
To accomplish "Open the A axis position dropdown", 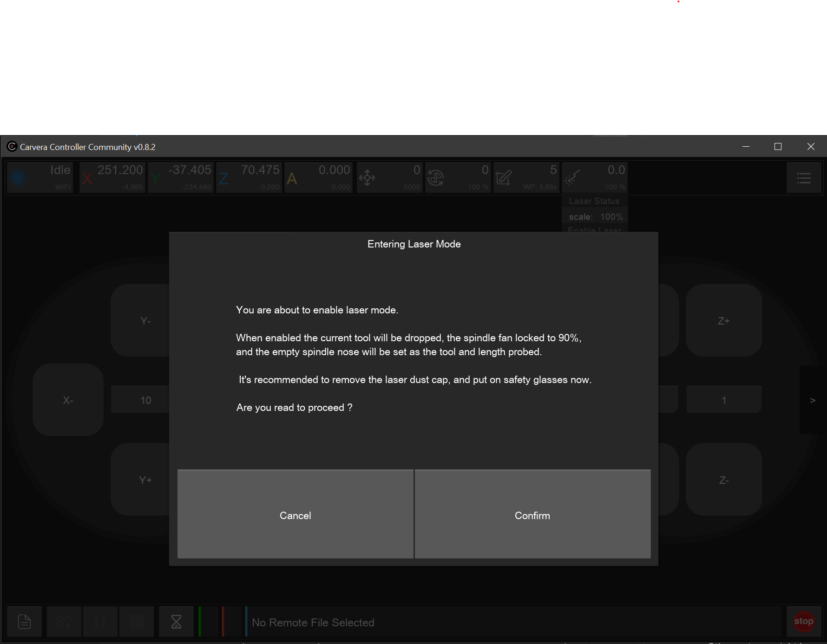I will (318, 178).
